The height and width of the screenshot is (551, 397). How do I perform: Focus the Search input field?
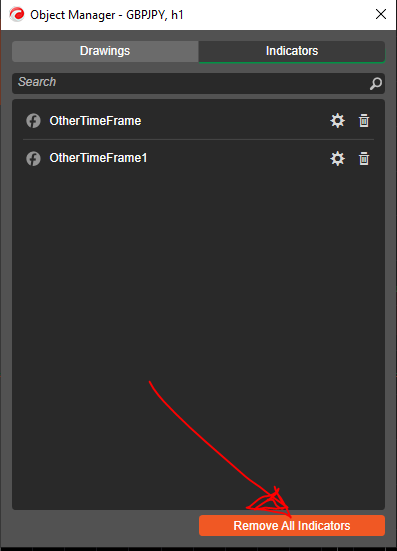[x=190, y=83]
